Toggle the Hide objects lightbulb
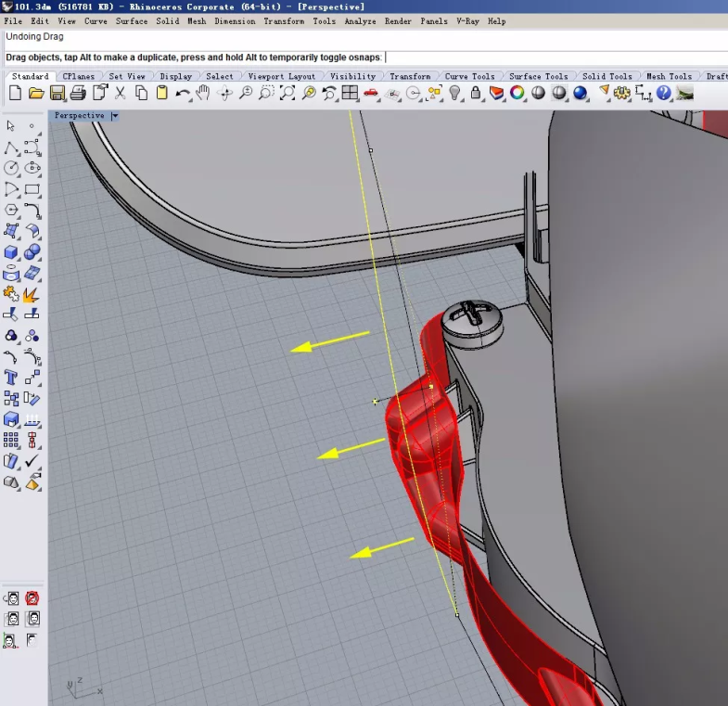The width and height of the screenshot is (728, 706). coord(455,93)
